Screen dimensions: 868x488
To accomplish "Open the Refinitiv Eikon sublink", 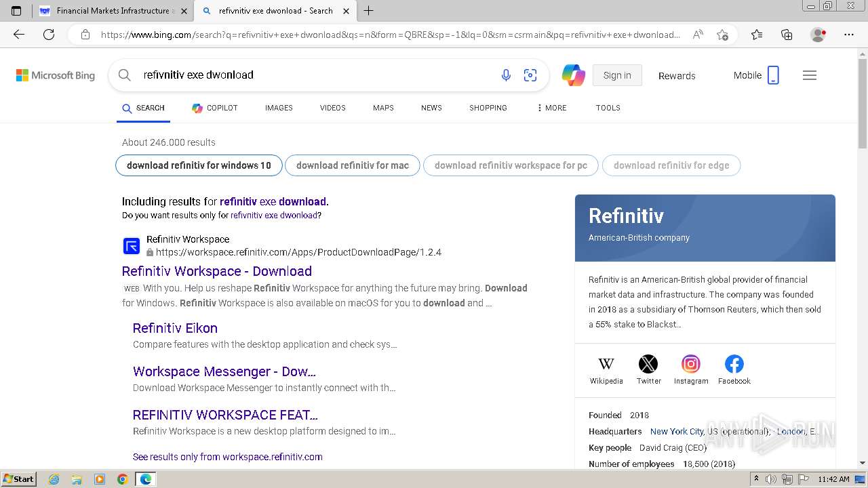I will tap(175, 328).
